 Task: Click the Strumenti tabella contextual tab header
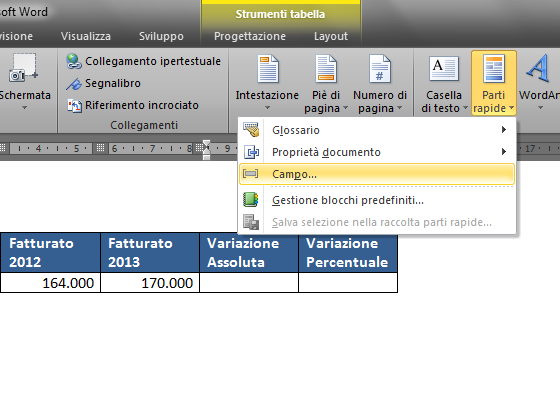280,14
